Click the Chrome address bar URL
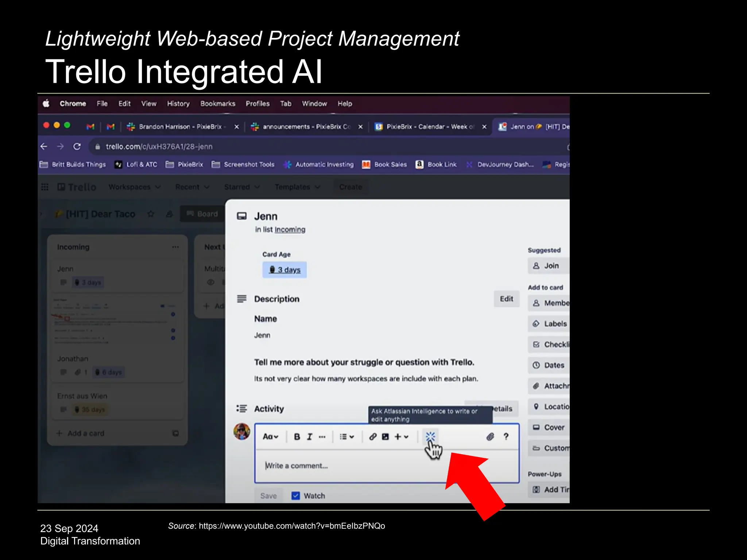This screenshot has width=747, height=560. tap(159, 147)
